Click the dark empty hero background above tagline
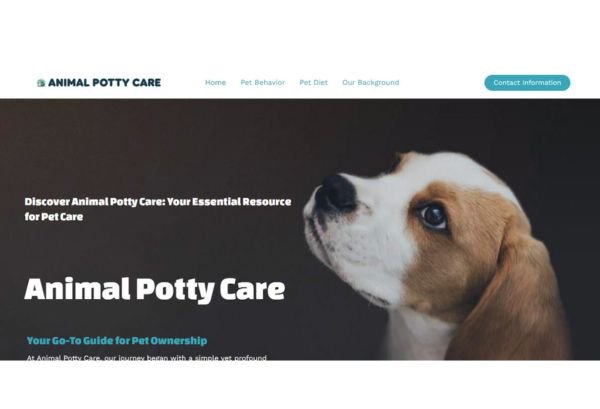The image size is (600, 409). (x=153, y=147)
